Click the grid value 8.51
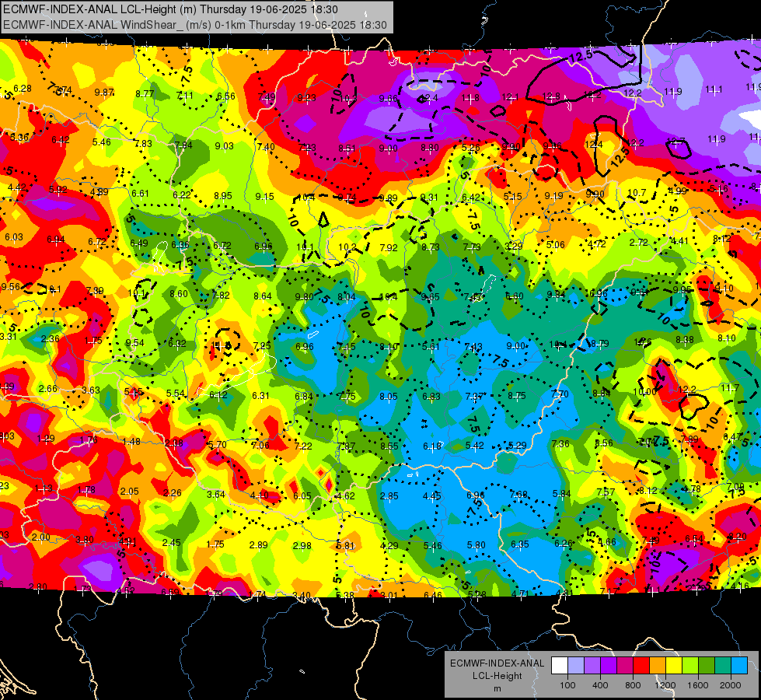The height and width of the screenshot is (700, 761). pyautogui.click(x=347, y=148)
